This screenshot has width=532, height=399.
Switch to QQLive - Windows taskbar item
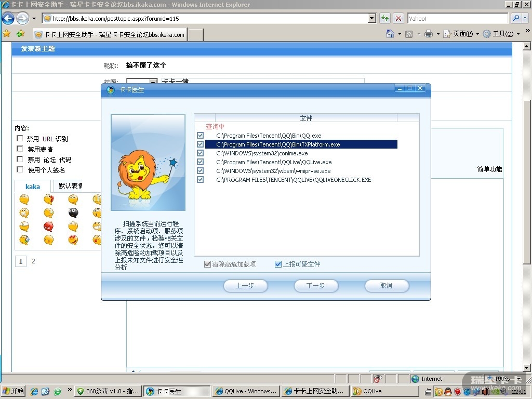coord(247,391)
